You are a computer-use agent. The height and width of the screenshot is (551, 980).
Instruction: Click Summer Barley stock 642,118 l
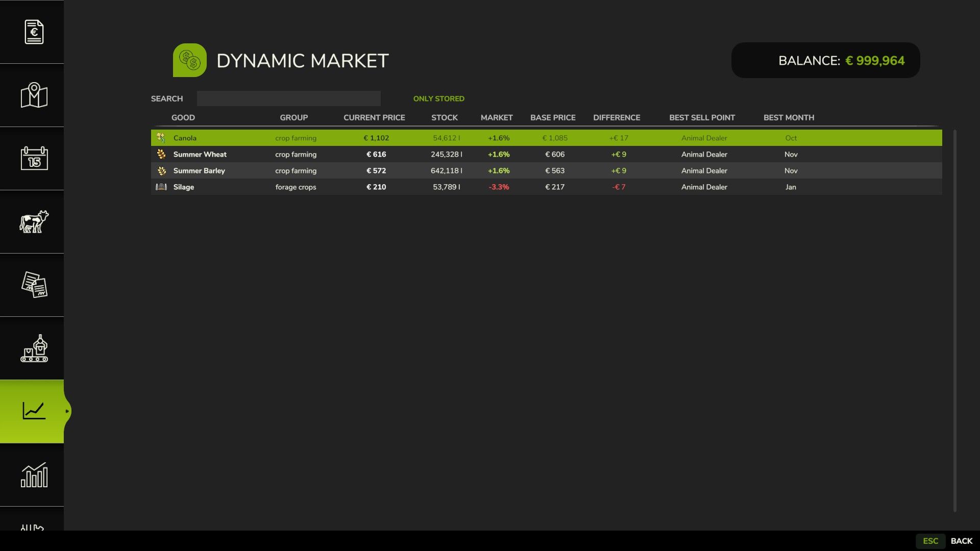[447, 170]
